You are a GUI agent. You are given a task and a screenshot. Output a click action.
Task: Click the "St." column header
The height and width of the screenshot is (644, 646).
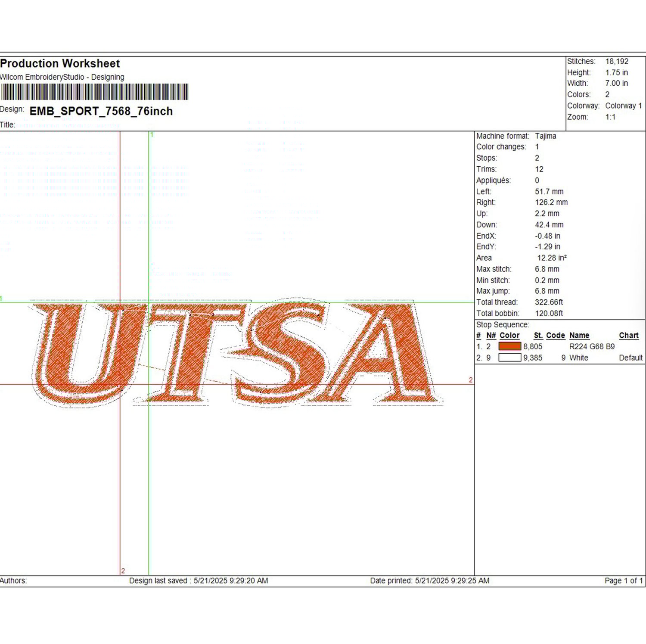pyautogui.click(x=538, y=336)
